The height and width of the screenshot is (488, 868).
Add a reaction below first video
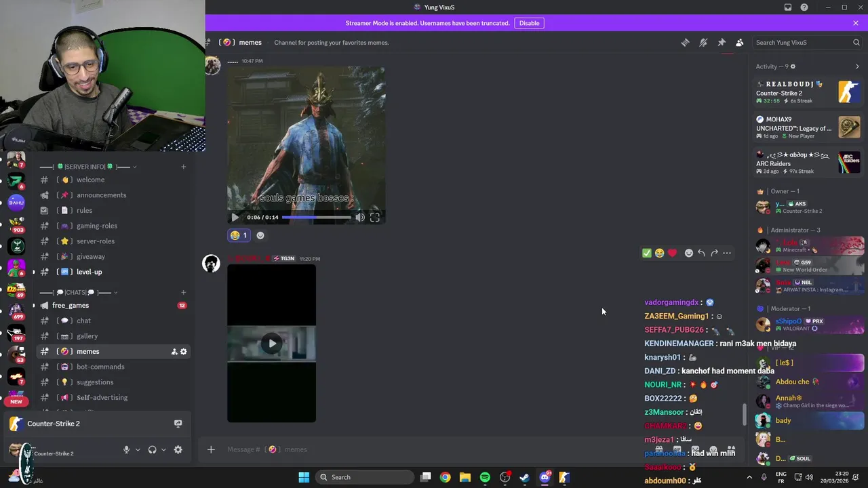pos(260,235)
